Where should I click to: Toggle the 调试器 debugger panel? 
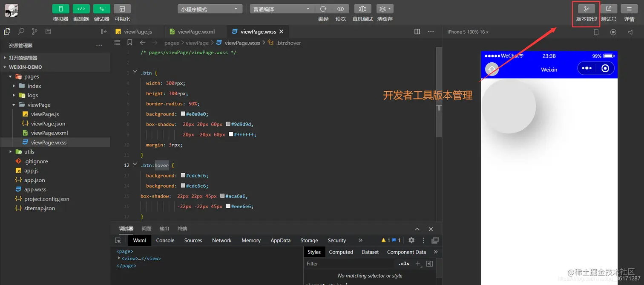[x=101, y=9]
